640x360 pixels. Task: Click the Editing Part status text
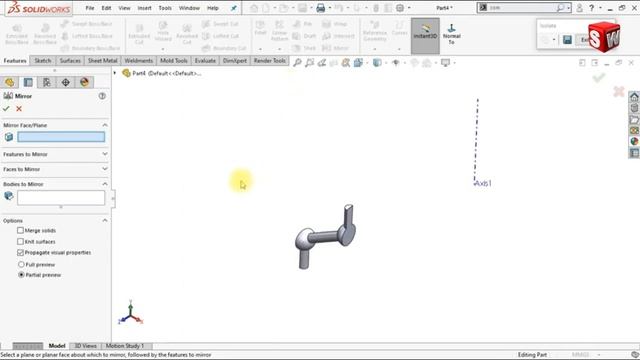532,355
